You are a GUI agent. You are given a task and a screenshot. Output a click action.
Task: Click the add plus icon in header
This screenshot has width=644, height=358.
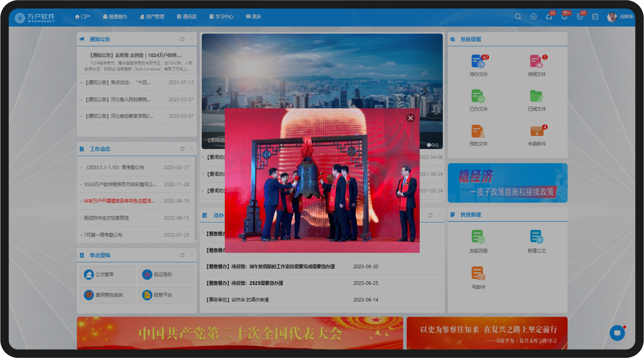pos(533,16)
